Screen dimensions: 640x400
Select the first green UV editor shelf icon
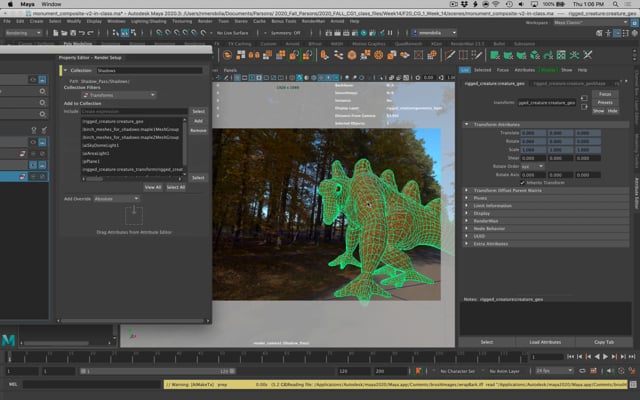(x=495, y=55)
